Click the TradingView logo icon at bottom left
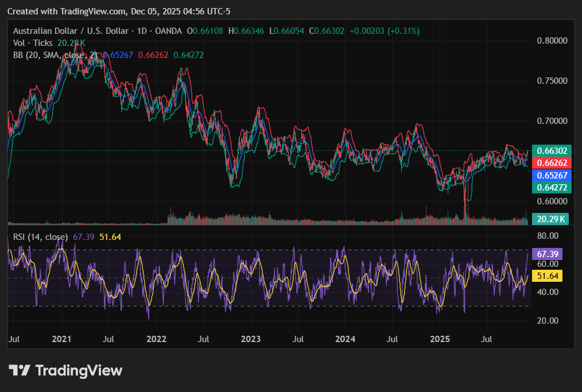The height and width of the screenshot is (392, 582). (20, 371)
